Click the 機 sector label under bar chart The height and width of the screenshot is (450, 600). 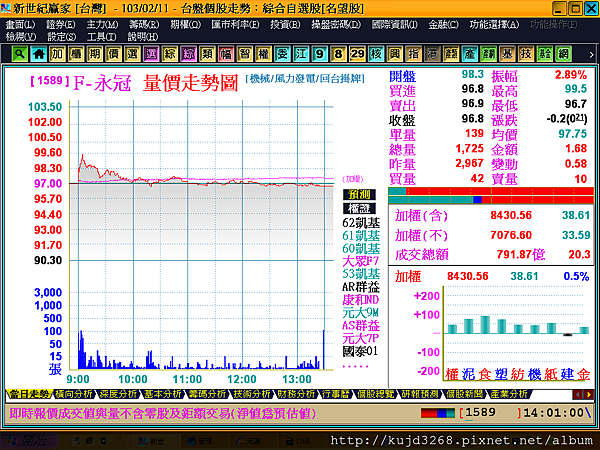(535, 374)
